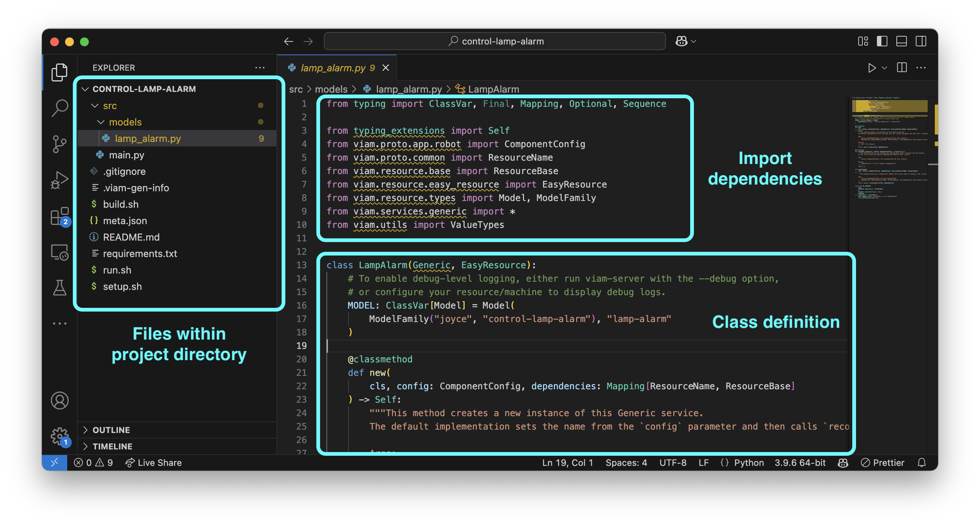The width and height of the screenshot is (980, 526).
Task: Open the .gitignore file
Action: [177, 171]
